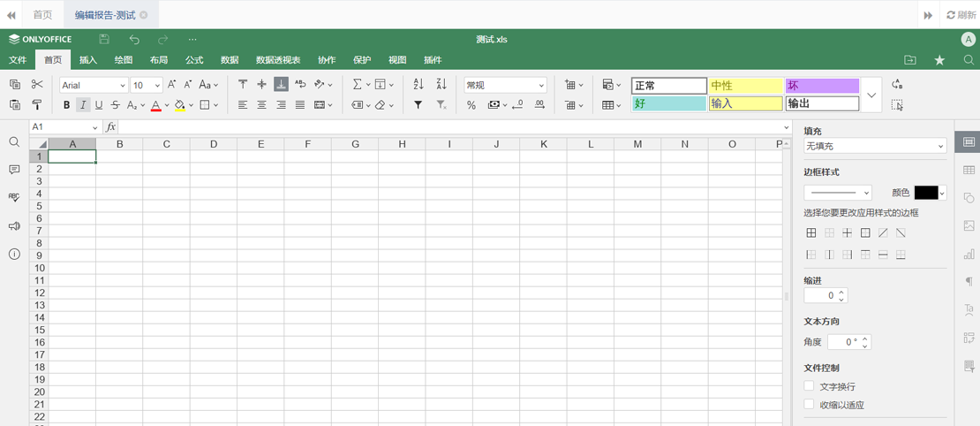Click the filter funnel icon
This screenshot has width=980, height=426.
[x=418, y=105]
